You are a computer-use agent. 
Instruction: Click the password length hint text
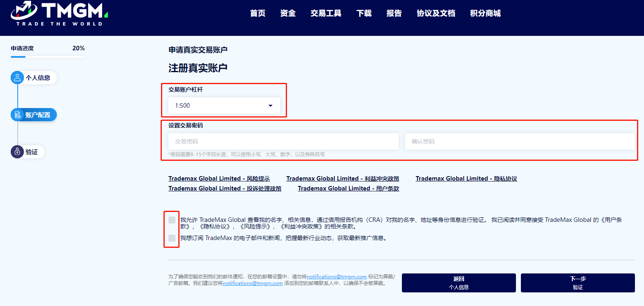pyautogui.click(x=247, y=155)
